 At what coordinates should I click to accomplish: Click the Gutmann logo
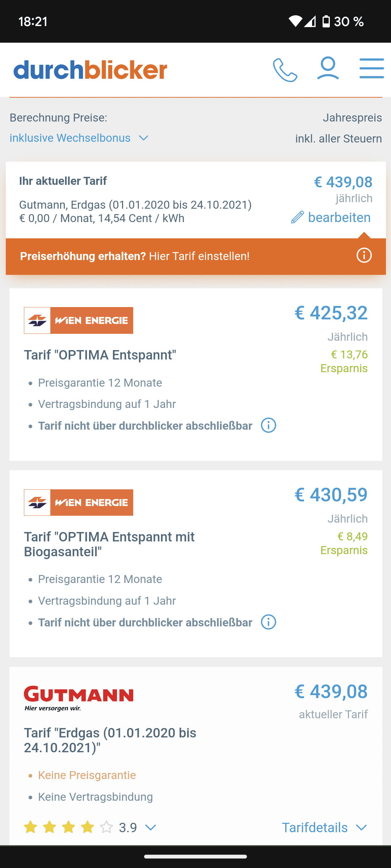tap(79, 698)
